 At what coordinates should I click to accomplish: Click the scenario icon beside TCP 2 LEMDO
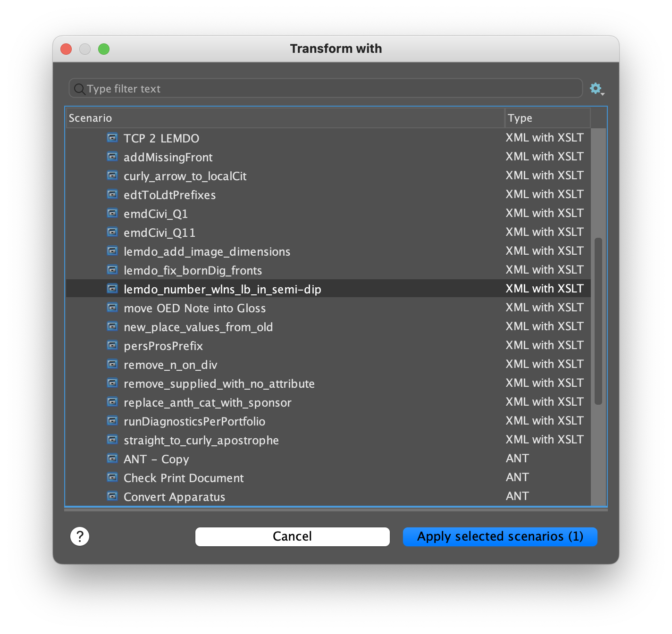point(112,138)
